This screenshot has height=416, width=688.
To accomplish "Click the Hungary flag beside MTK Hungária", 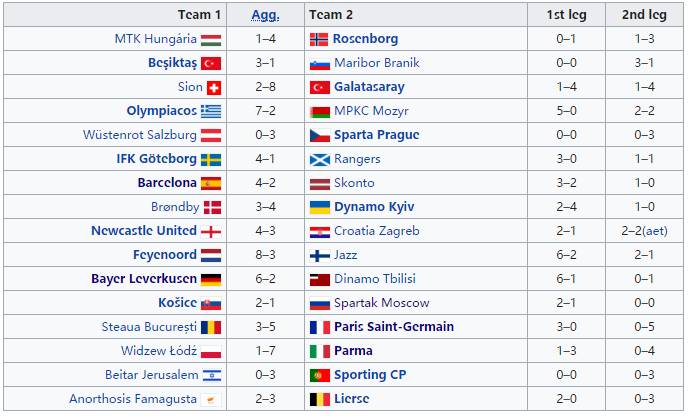I will click(211, 39).
